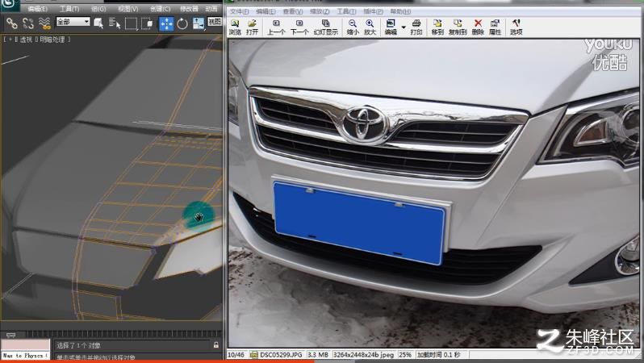Zoom in with the 放大 magnifier
The height and width of the screenshot is (363, 644).
coord(370,27)
